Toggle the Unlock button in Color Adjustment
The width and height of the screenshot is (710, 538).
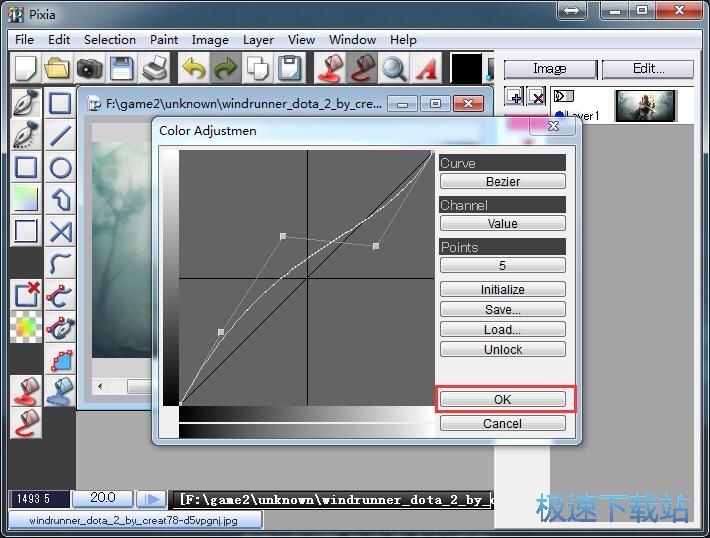[x=502, y=350]
